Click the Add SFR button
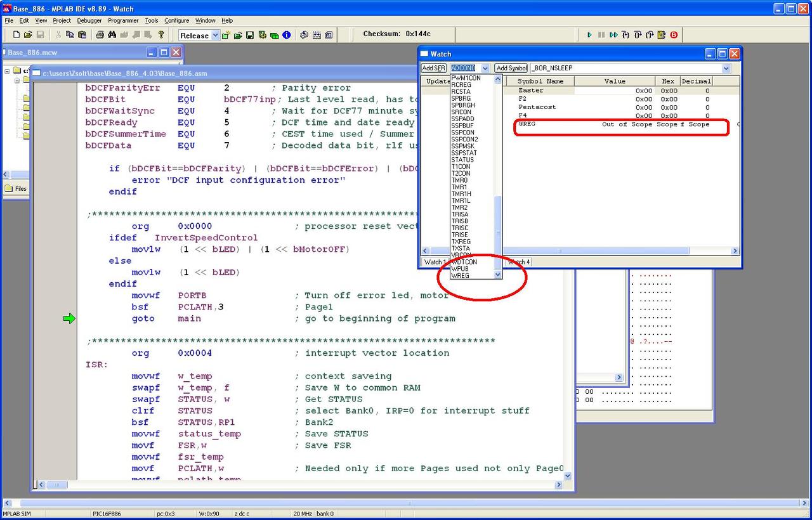 point(434,68)
